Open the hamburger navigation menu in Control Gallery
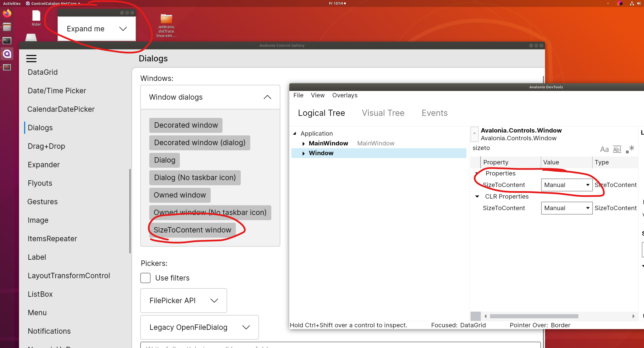 (31, 58)
